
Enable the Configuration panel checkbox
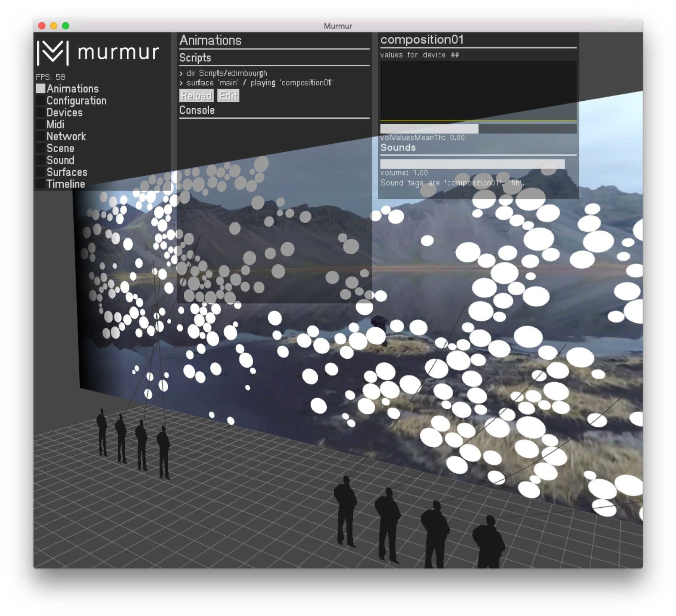[41, 101]
